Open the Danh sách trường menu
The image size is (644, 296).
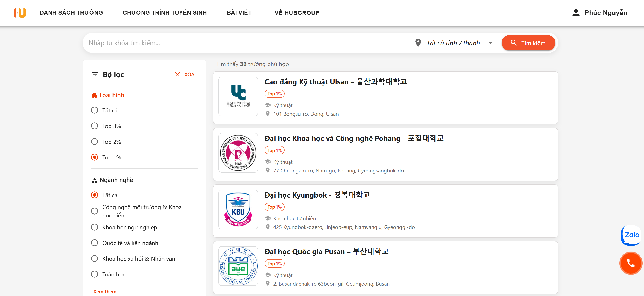(71, 13)
